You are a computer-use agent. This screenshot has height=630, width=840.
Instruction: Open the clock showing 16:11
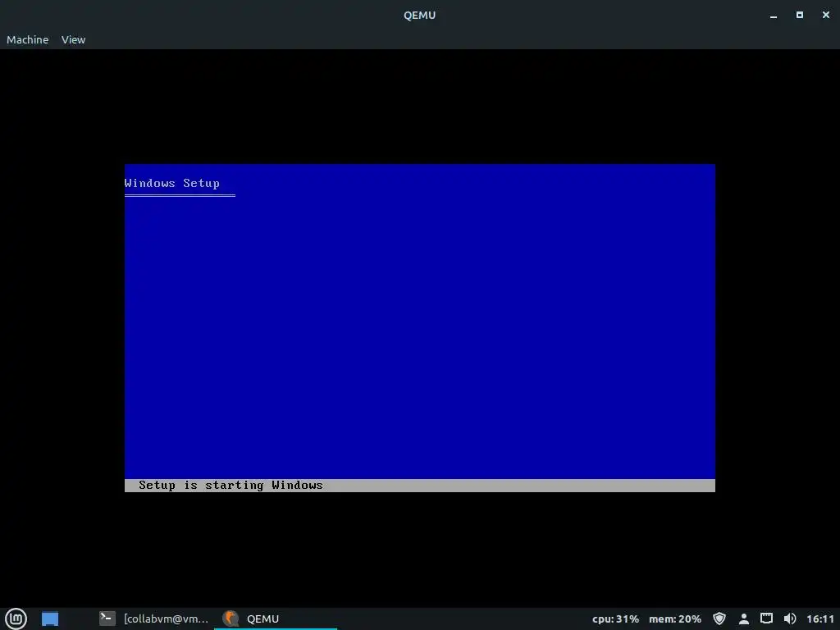click(820, 619)
